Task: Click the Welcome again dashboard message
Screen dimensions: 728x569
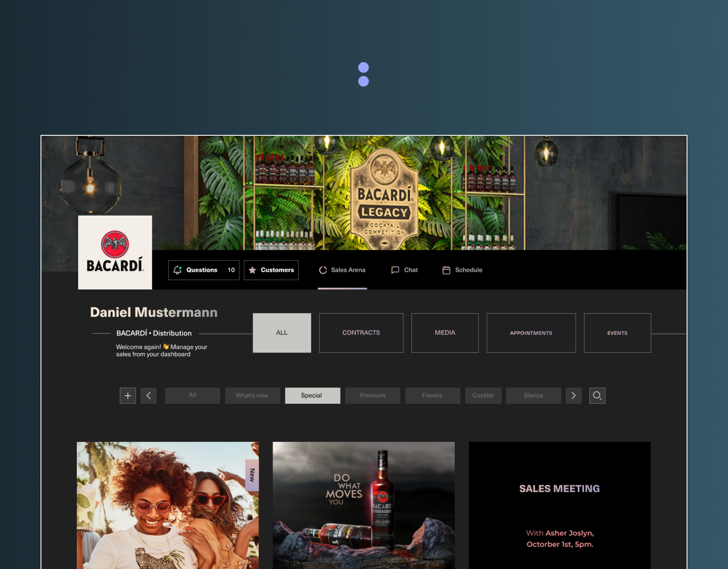Action: tap(162, 350)
